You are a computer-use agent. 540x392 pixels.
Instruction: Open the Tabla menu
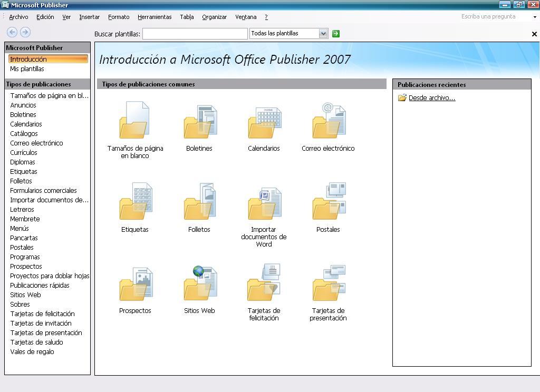(187, 17)
